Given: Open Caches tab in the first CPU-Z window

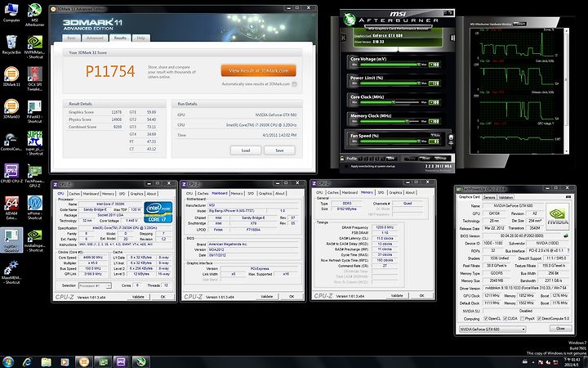Looking at the screenshot, I should click(74, 194).
